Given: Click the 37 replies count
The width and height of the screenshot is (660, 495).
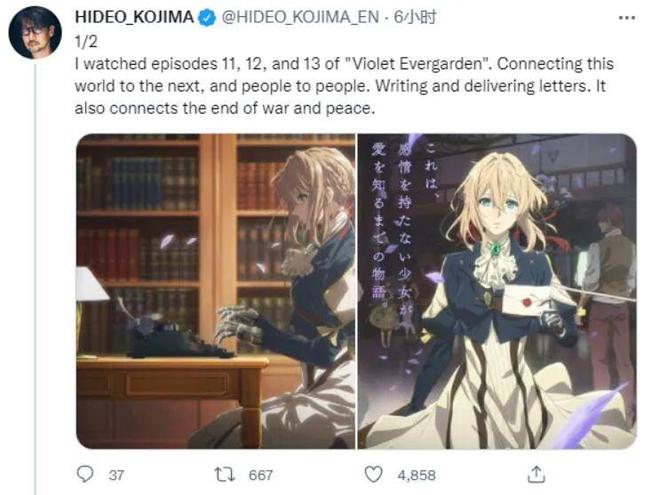Looking at the screenshot, I should coord(116,475).
